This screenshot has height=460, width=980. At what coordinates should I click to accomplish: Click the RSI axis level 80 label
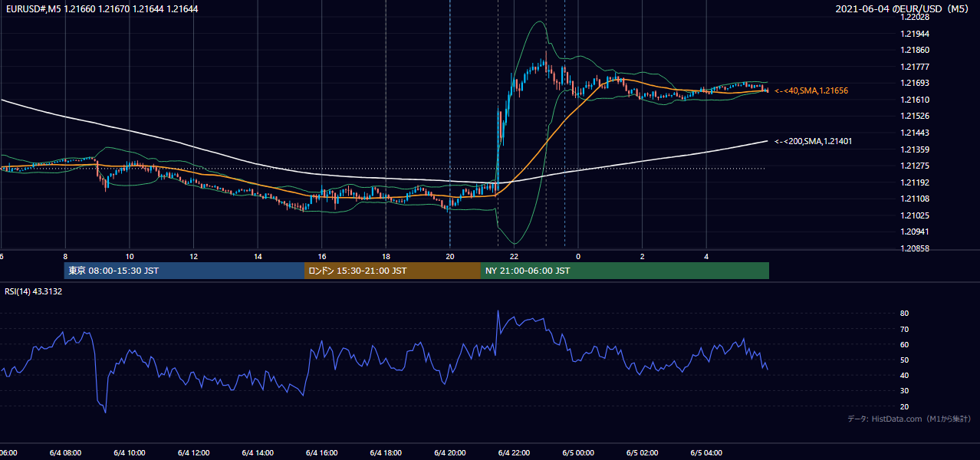click(x=905, y=314)
